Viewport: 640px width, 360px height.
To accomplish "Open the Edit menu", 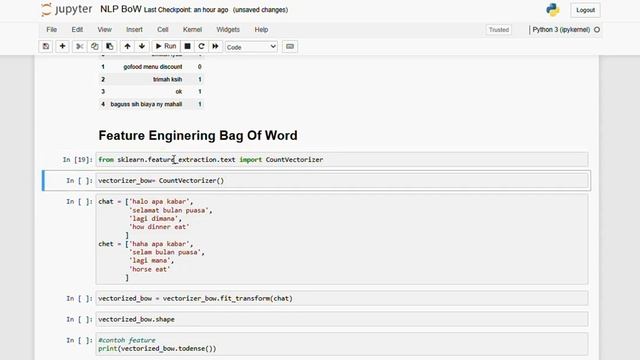I will [77, 30].
